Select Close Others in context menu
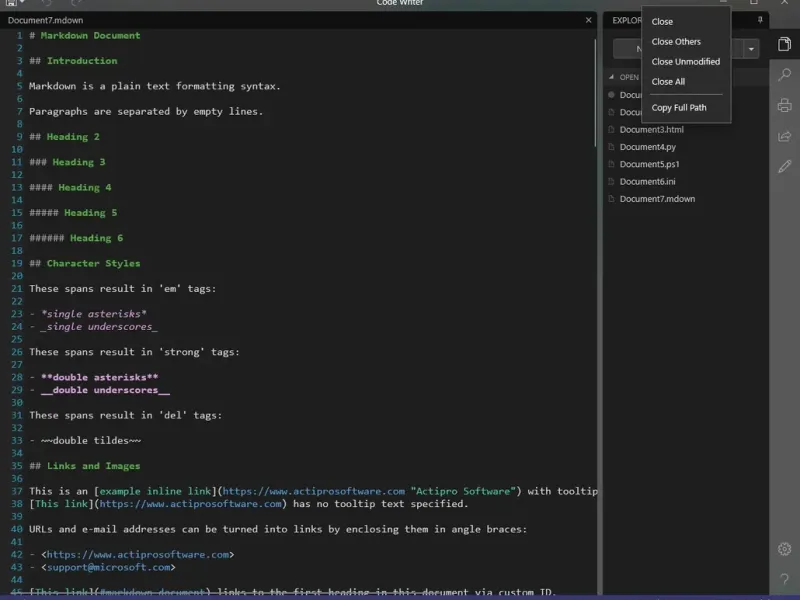800x600 pixels. pos(676,42)
